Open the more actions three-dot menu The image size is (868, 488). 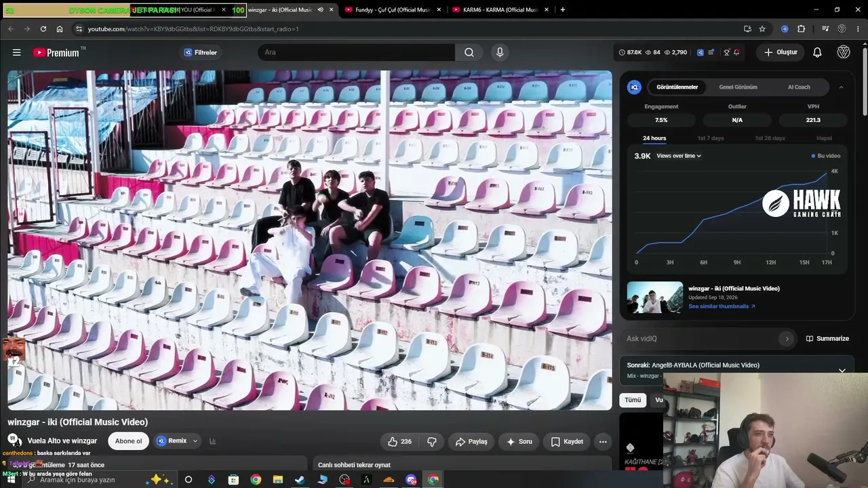603,441
